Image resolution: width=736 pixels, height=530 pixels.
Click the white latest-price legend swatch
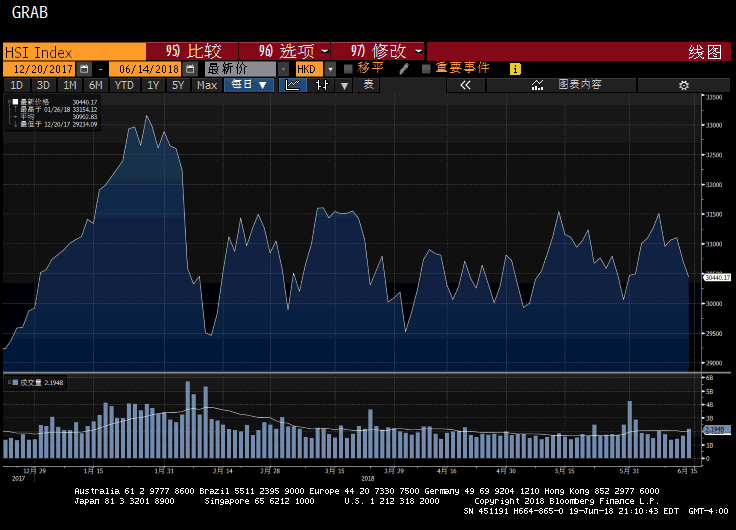(x=15, y=101)
